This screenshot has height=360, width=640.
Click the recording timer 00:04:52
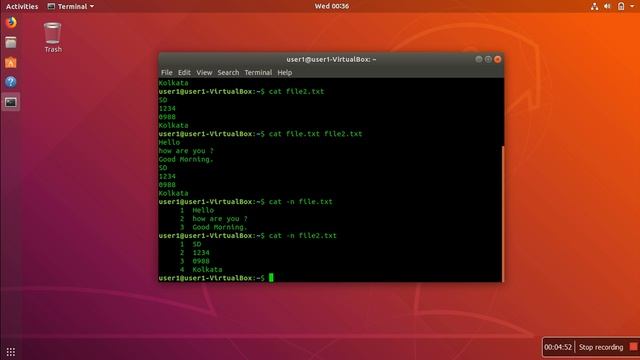pyautogui.click(x=558, y=347)
